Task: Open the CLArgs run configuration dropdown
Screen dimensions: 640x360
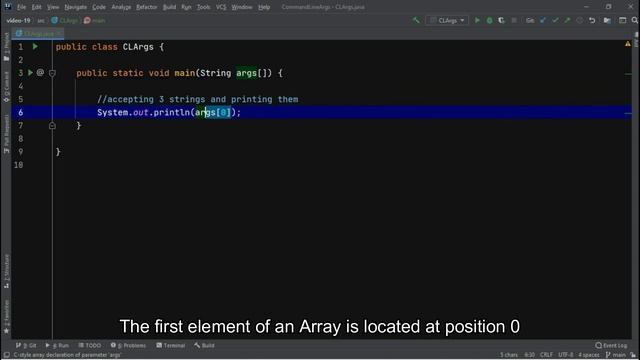Action: [447, 20]
